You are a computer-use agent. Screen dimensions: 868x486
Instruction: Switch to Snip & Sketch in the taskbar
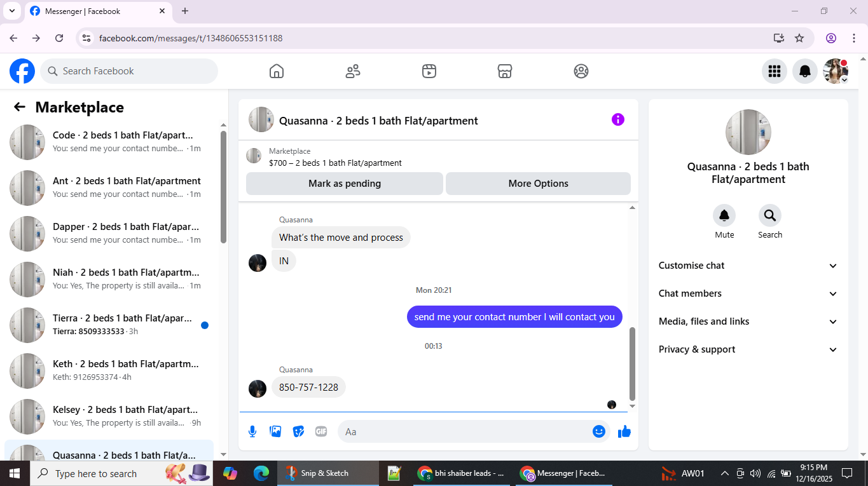(x=329, y=473)
